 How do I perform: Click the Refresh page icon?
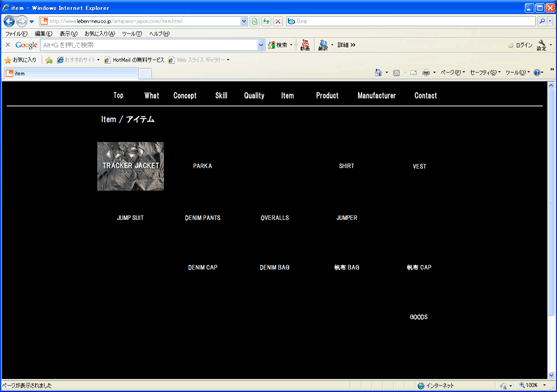266,21
